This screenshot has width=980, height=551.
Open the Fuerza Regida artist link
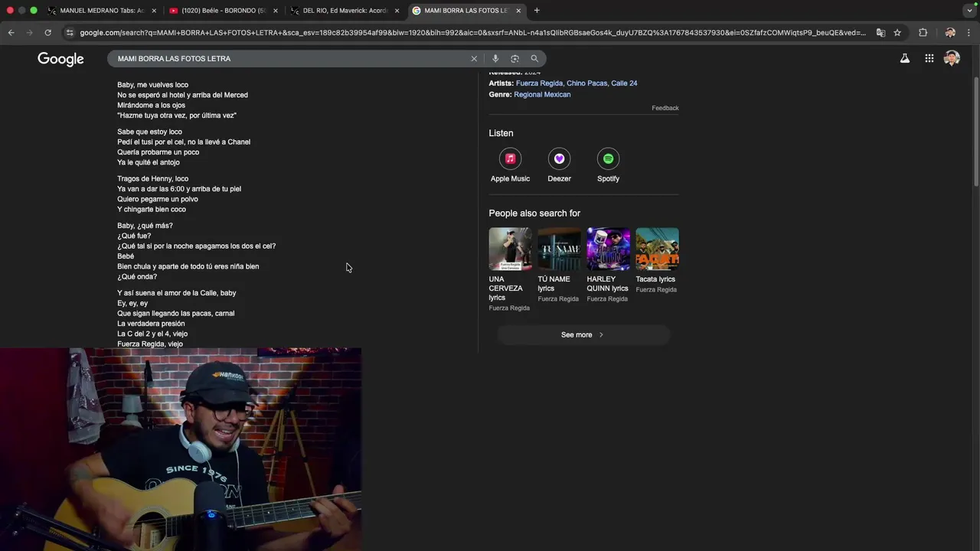(539, 83)
